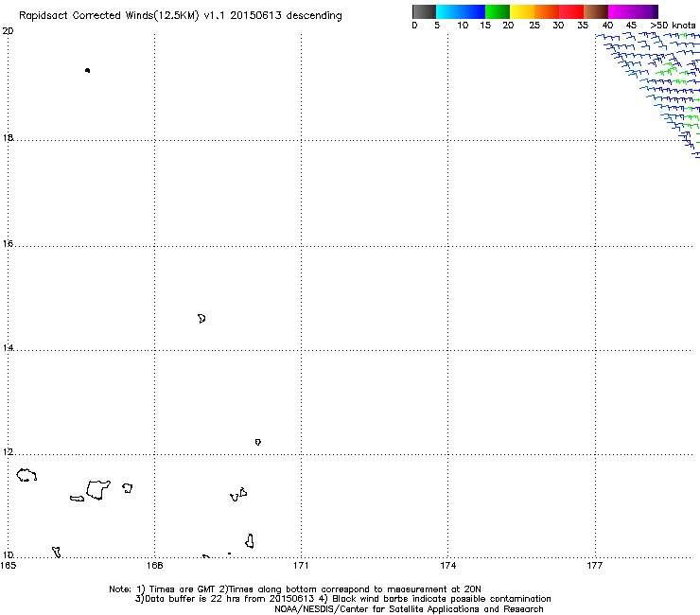Click the red 30–35 knots color segment
The width and height of the screenshot is (700, 615).
tap(571, 11)
